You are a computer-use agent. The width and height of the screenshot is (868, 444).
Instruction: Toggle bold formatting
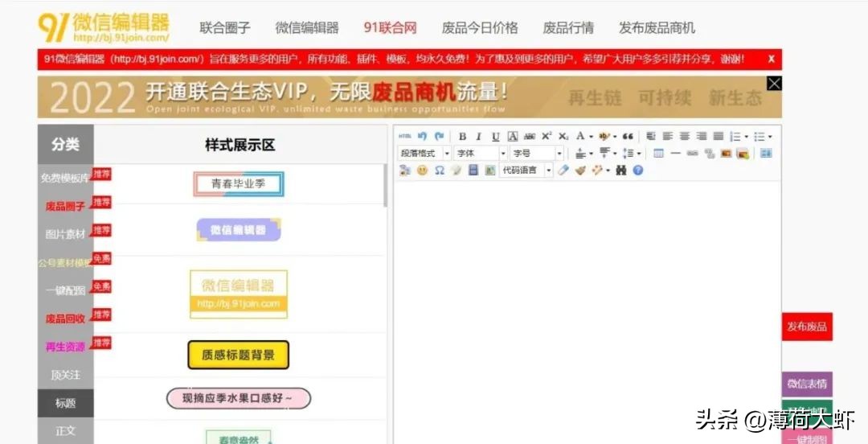(x=463, y=137)
